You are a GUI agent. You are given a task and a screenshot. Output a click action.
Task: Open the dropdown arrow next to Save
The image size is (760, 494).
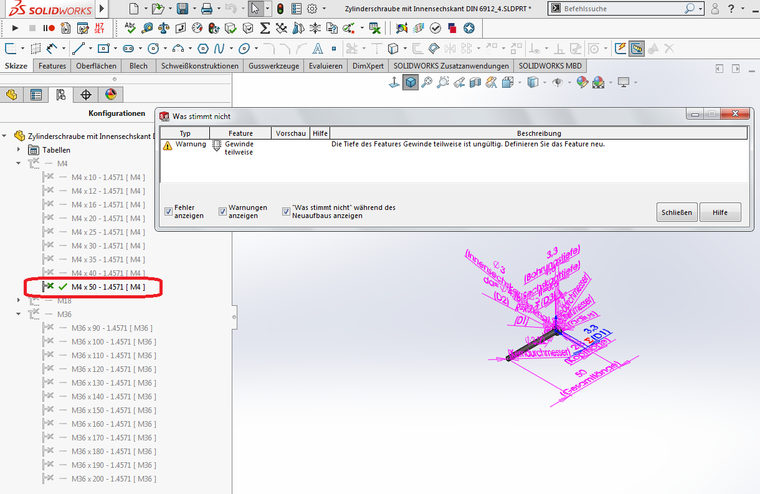coord(194,9)
